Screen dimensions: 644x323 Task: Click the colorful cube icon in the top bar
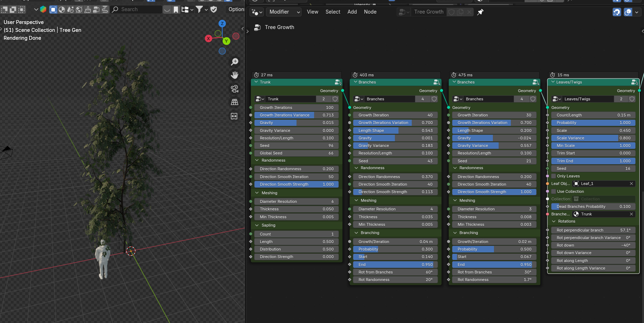pos(43,9)
